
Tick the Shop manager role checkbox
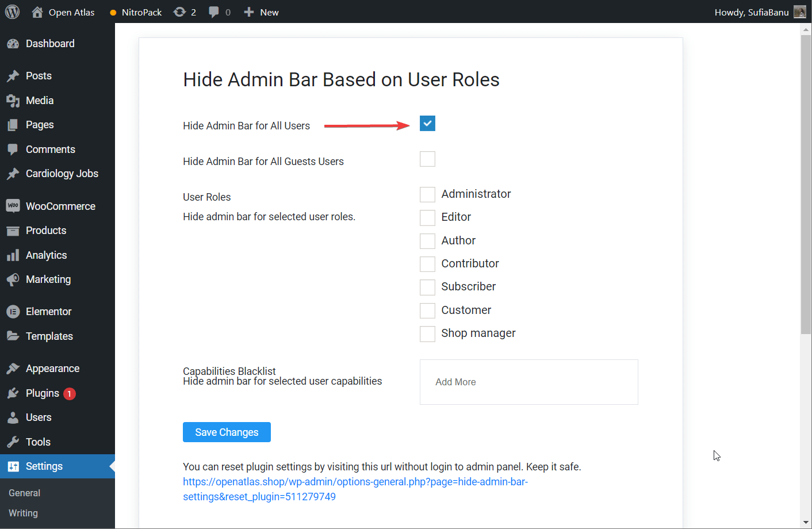(x=427, y=333)
